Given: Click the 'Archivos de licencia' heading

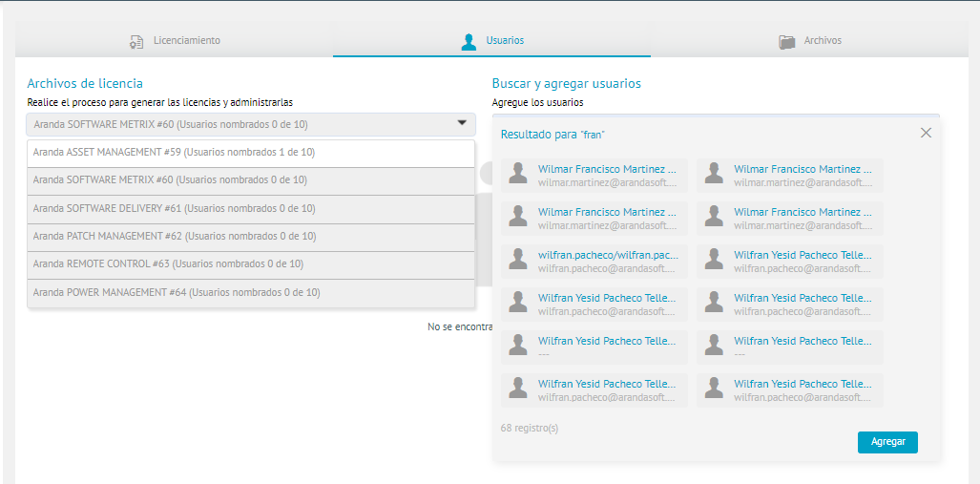Looking at the screenshot, I should click(85, 83).
